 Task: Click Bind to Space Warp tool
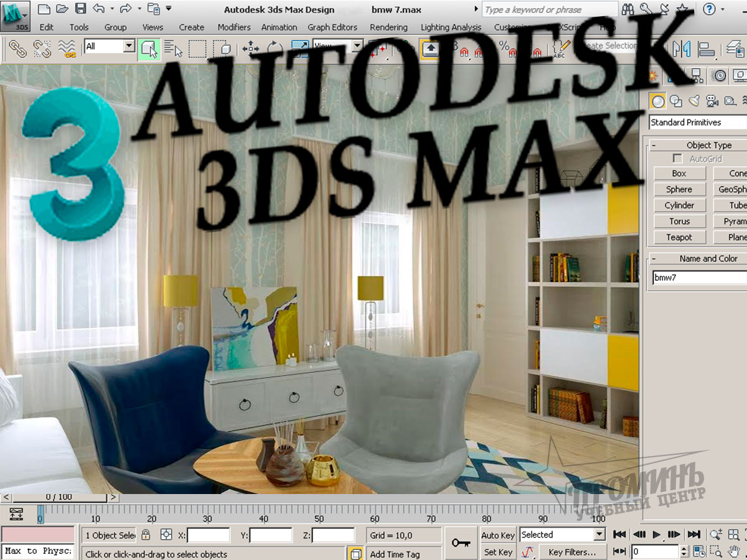[x=67, y=48]
